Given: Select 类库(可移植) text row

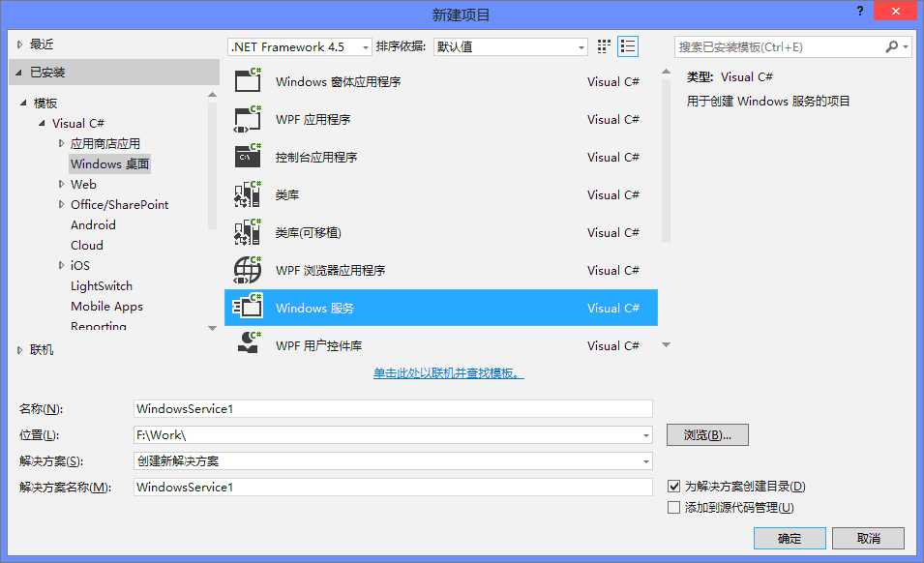Looking at the screenshot, I should point(441,232).
